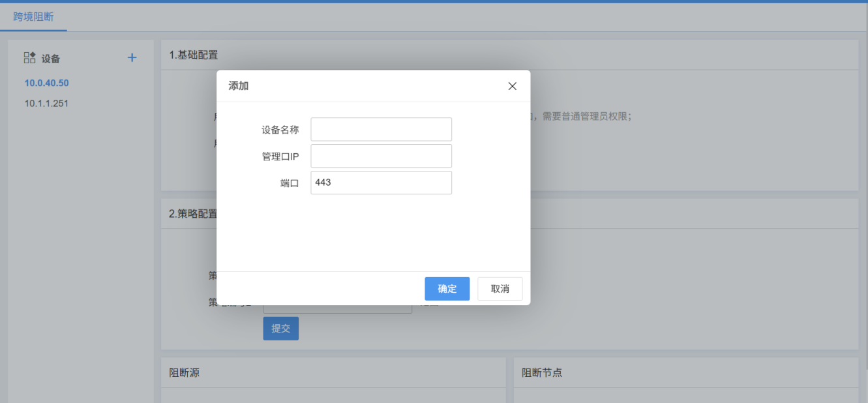This screenshot has height=403, width=868.
Task: Focus the 管理口IP input field
Action: [x=381, y=156]
